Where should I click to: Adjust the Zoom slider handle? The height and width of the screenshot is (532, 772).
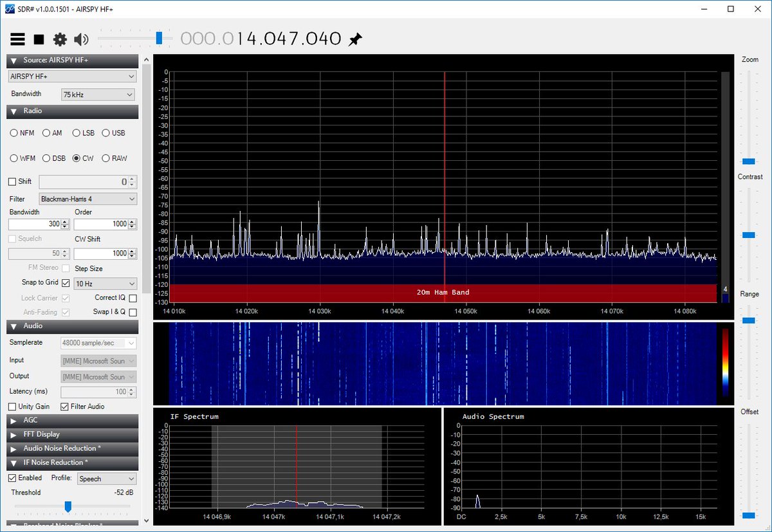[x=748, y=161]
